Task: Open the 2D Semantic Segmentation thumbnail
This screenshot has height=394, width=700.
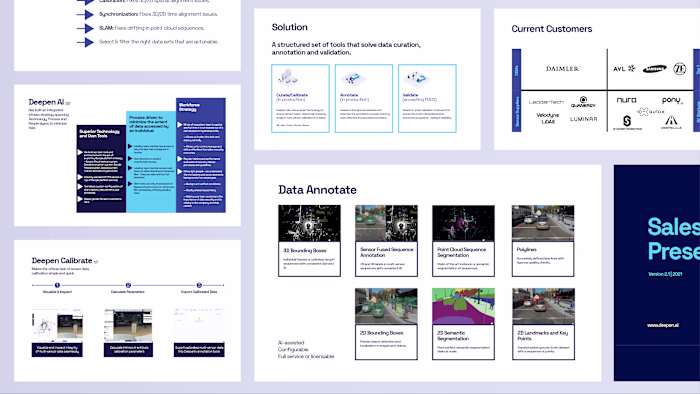Action: click(463, 306)
